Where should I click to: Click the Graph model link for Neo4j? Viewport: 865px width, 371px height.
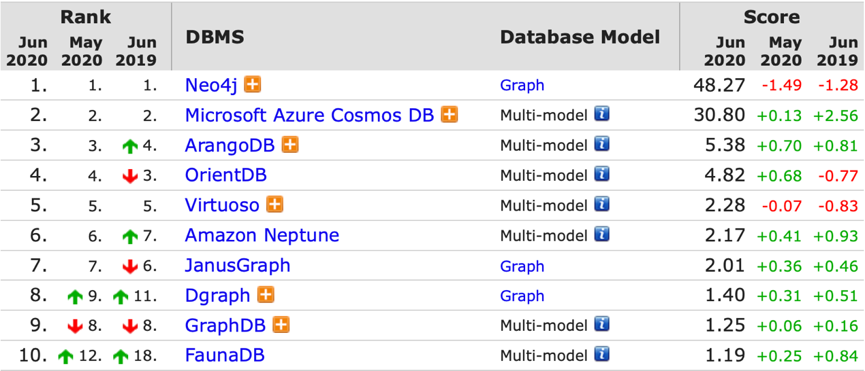pos(522,85)
